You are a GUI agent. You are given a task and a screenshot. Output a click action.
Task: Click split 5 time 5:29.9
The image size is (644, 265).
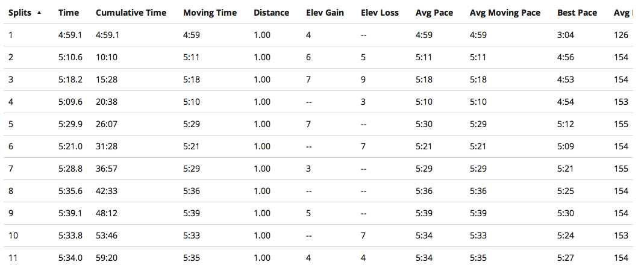[70, 124]
